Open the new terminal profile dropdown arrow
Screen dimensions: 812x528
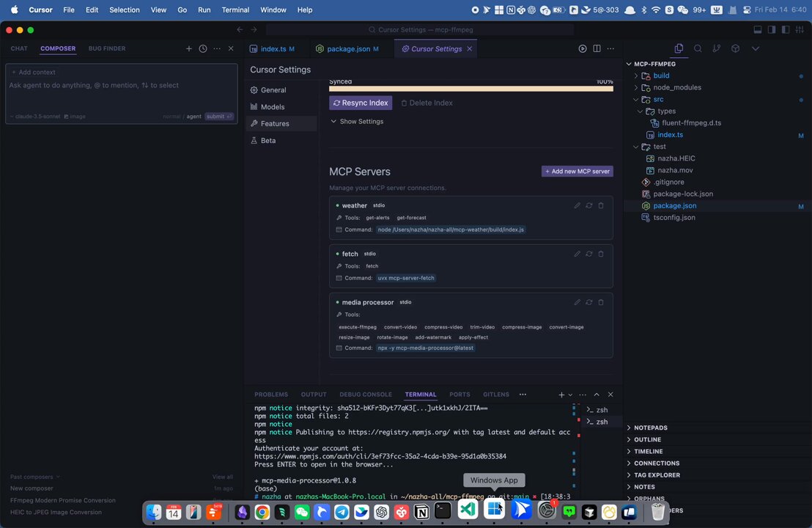coord(570,395)
